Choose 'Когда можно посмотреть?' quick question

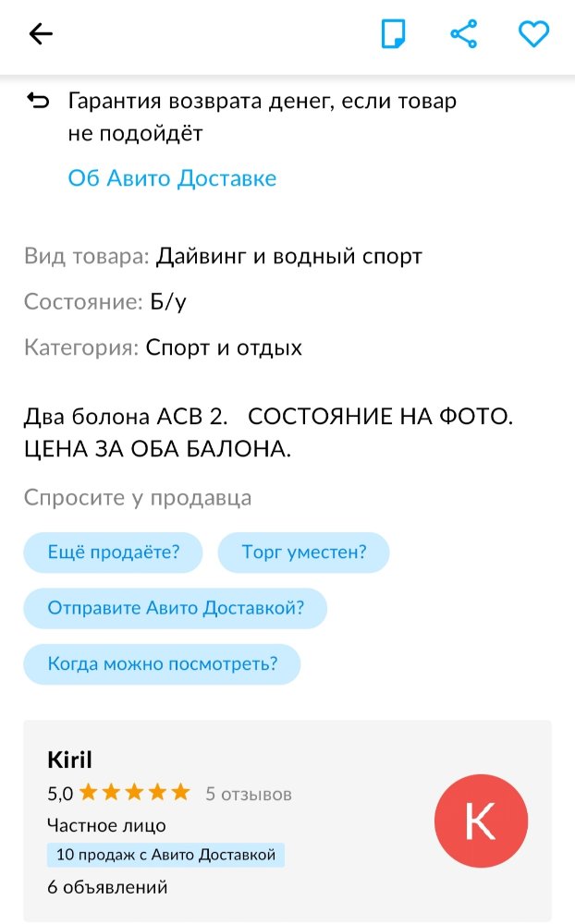click(162, 664)
